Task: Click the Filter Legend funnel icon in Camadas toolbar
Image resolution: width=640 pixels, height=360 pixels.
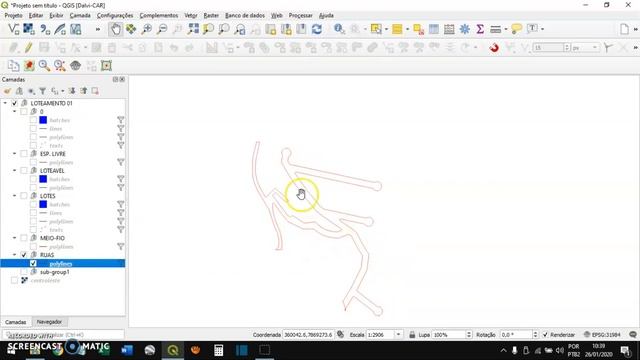Action: [42, 91]
